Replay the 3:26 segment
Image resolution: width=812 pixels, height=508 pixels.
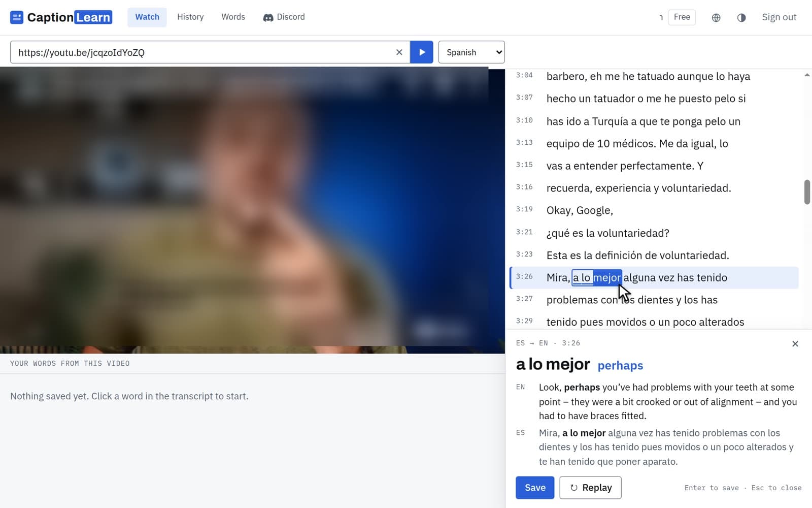pyautogui.click(x=590, y=488)
